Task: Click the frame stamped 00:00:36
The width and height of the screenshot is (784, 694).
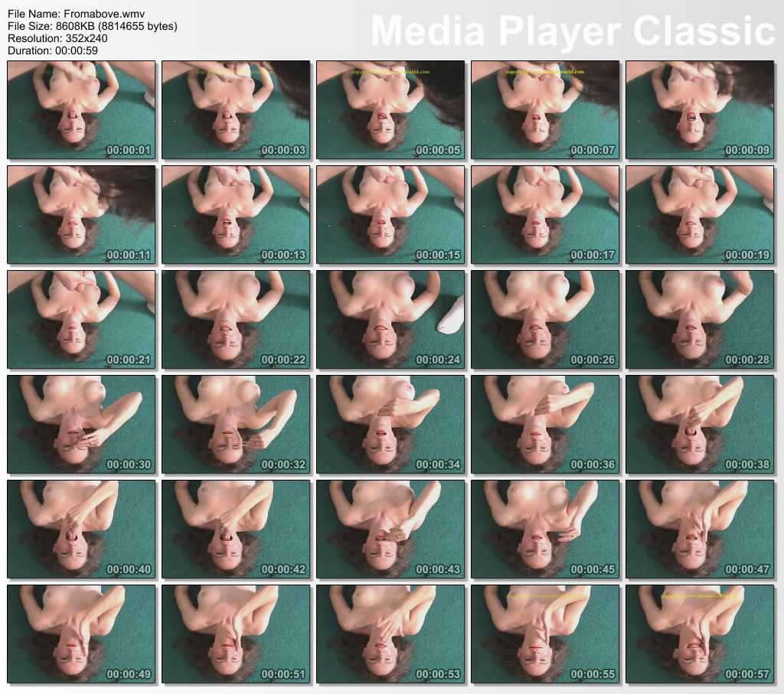Action: [x=545, y=425]
